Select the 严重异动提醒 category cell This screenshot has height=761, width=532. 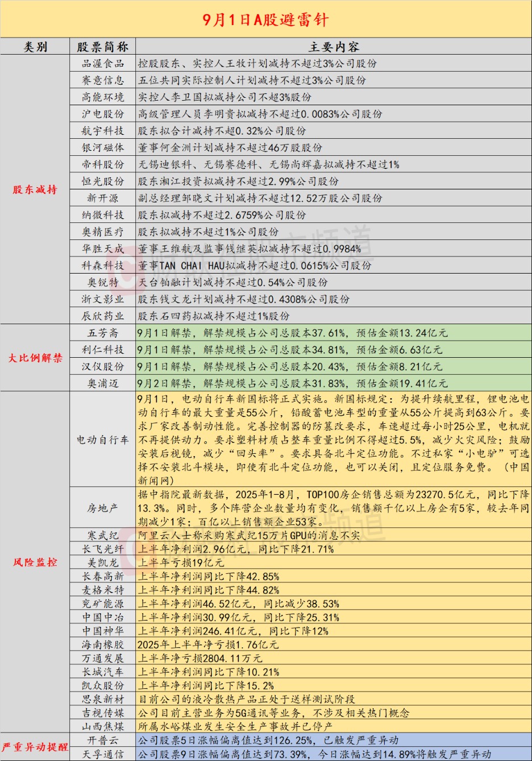(x=35, y=747)
